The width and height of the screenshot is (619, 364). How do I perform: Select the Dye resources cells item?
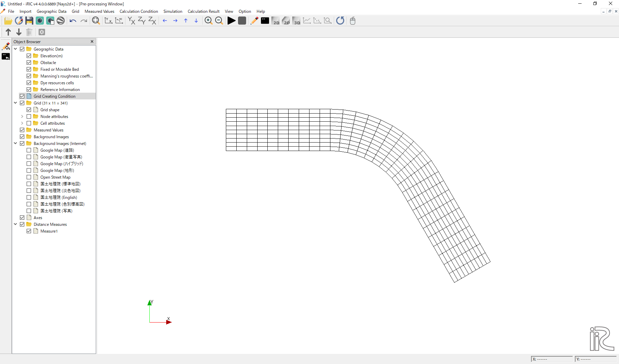[x=57, y=83]
